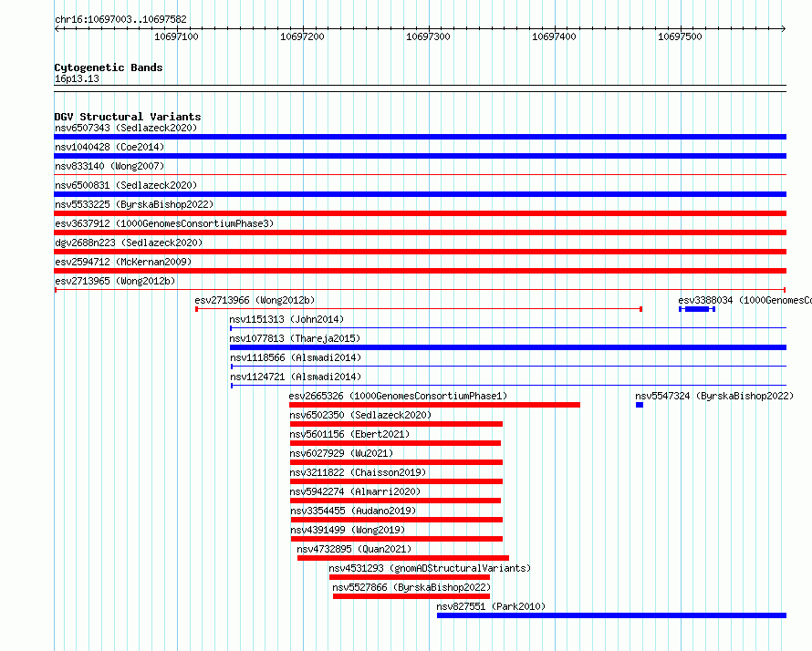Click the ruler's right arrow end

[784, 29]
